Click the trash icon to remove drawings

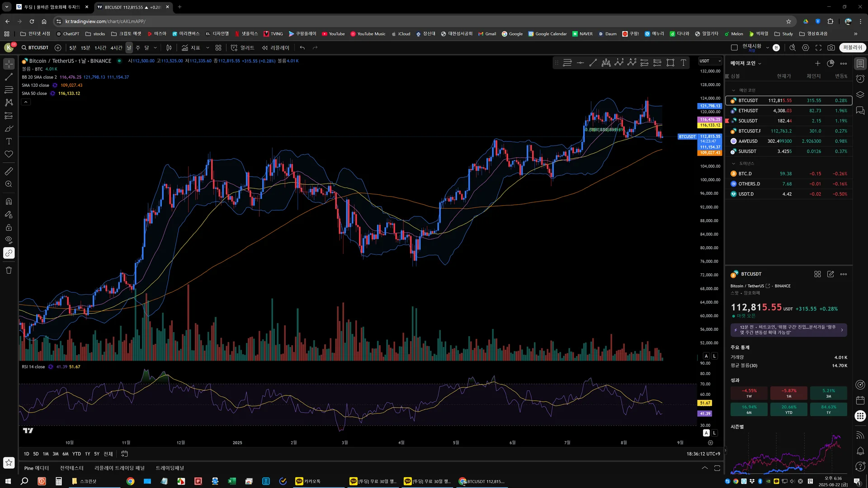pos(9,270)
